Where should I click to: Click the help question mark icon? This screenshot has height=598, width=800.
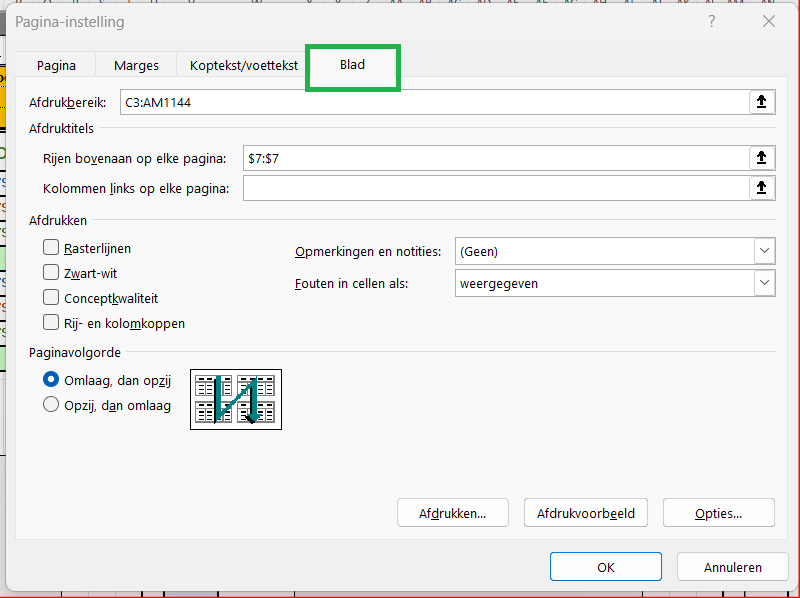[x=712, y=21]
